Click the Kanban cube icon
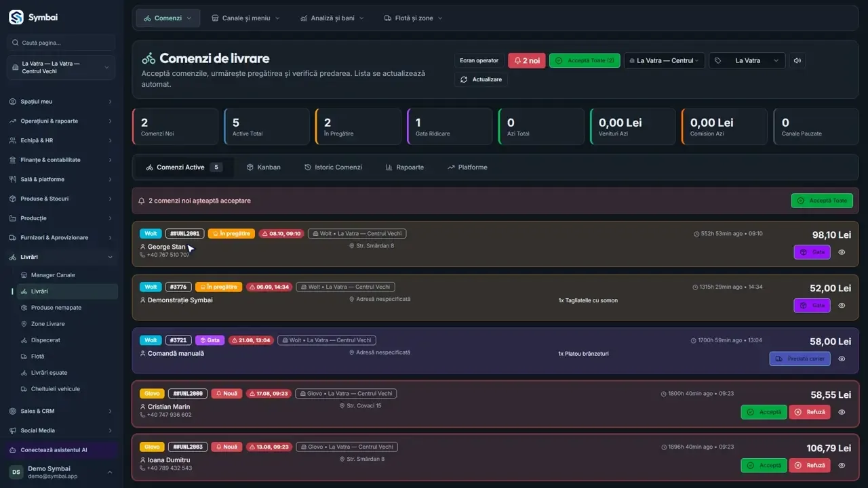 [250, 167]
